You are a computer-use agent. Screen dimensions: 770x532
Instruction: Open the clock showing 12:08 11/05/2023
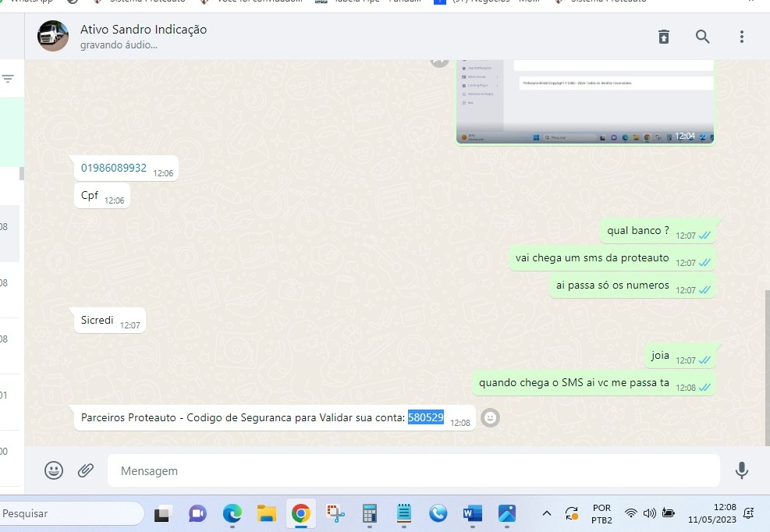click(x=713, y=513)
